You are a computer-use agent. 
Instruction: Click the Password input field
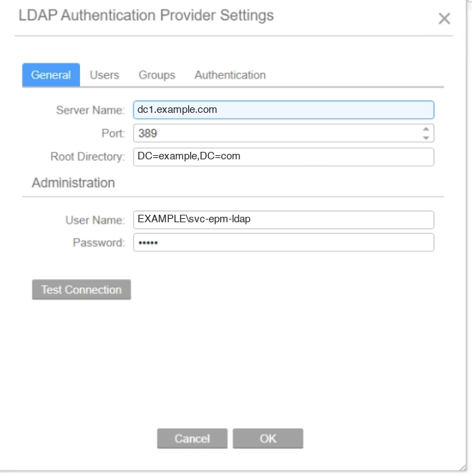coord(283,243)
